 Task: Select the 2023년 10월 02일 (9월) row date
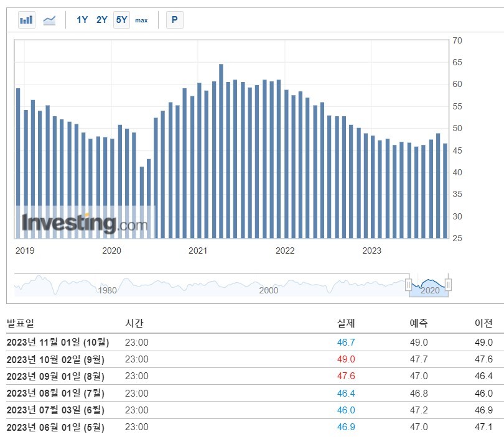pyautogui.click(x=55, y=359)
